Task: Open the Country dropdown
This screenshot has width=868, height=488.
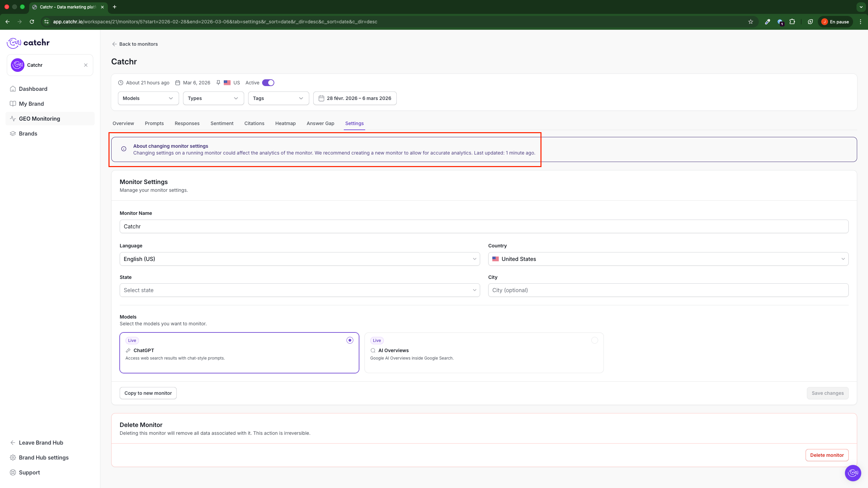Action: point(668,259)
